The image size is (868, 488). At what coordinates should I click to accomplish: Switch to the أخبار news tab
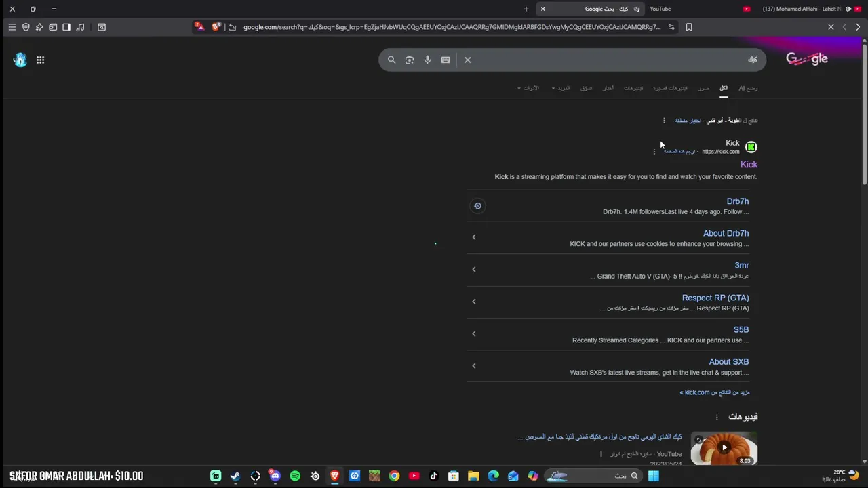click(x=608, y=88)
